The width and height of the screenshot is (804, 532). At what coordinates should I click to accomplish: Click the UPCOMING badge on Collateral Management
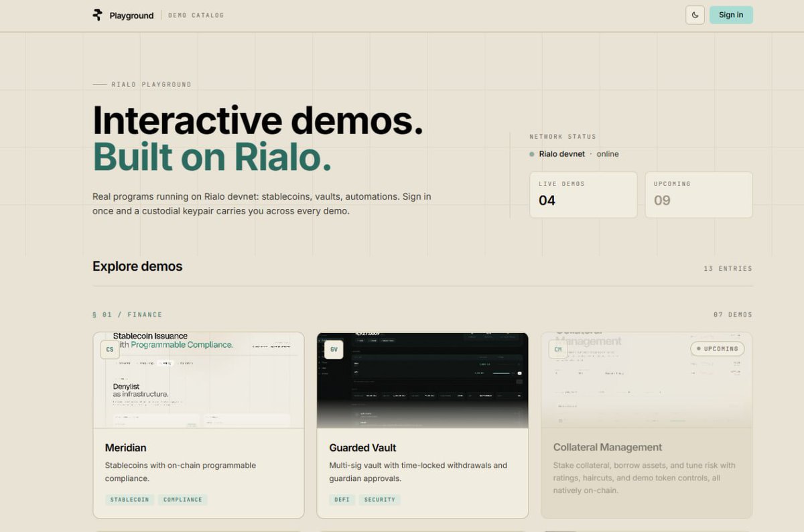(718, 349)
